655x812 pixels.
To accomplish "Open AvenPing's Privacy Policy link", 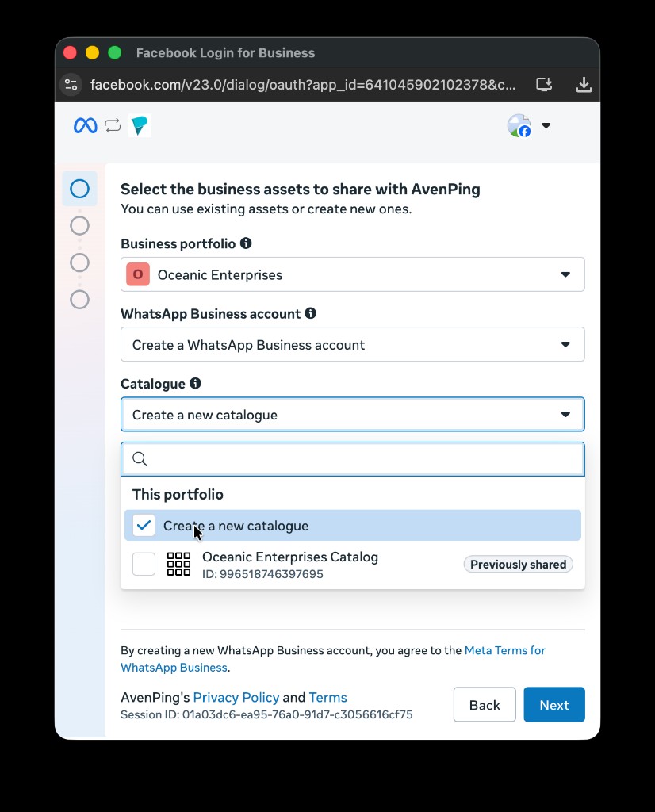I will pos(236,698).
